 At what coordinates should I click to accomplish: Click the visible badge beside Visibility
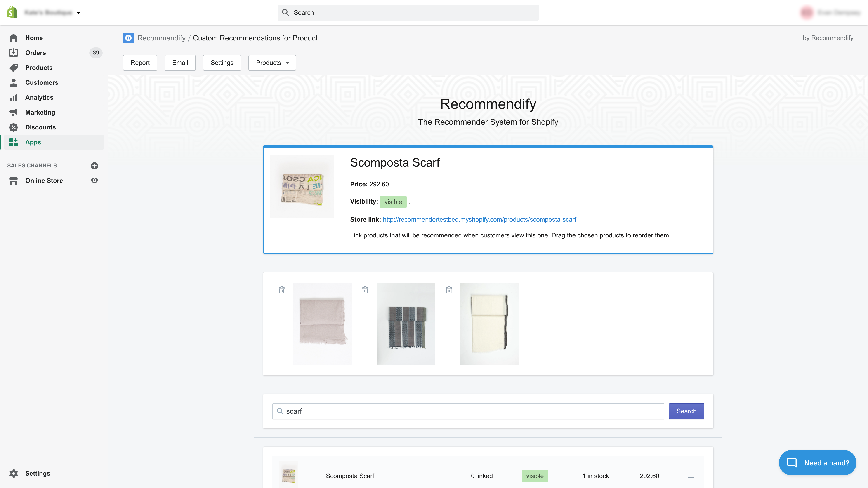pyautogui.click(x=393, y=202)
